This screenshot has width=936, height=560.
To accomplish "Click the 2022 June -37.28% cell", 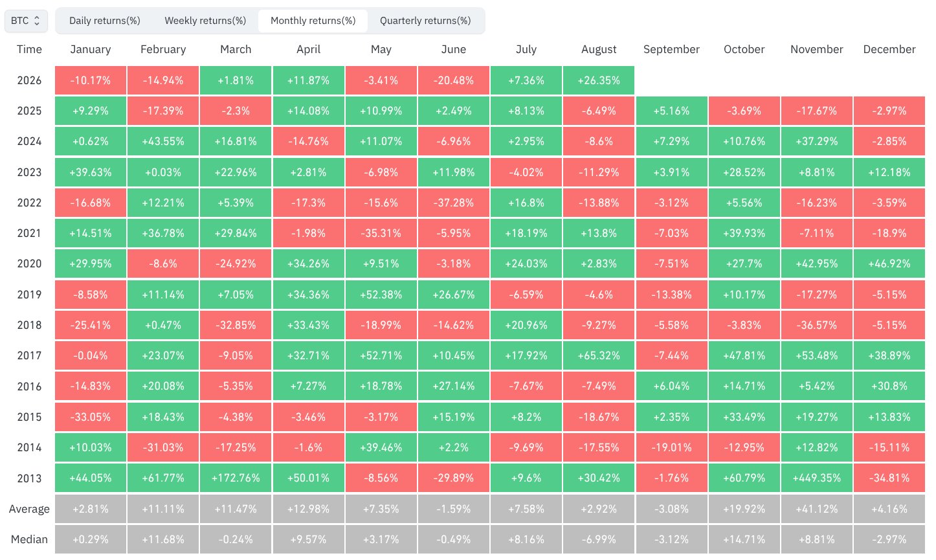I will [x=454, y=203].
